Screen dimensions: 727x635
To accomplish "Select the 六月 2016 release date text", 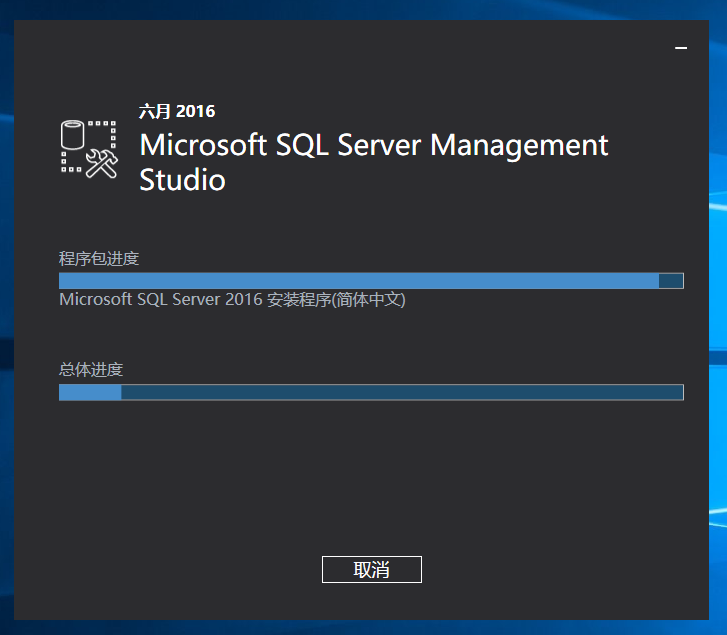I will tap(177, 111).
